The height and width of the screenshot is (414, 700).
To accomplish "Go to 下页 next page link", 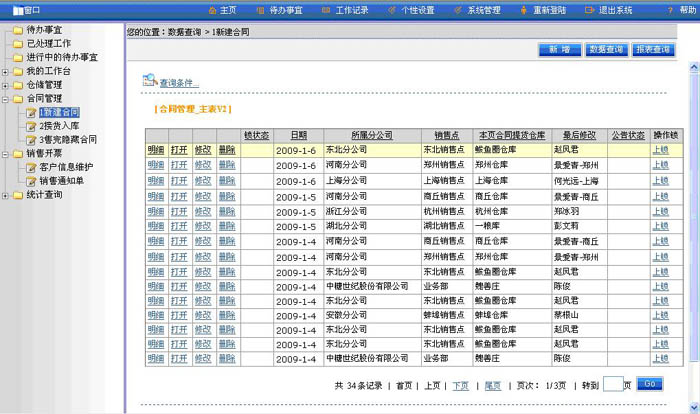I will pyautogui.click(x=460, y=385).
